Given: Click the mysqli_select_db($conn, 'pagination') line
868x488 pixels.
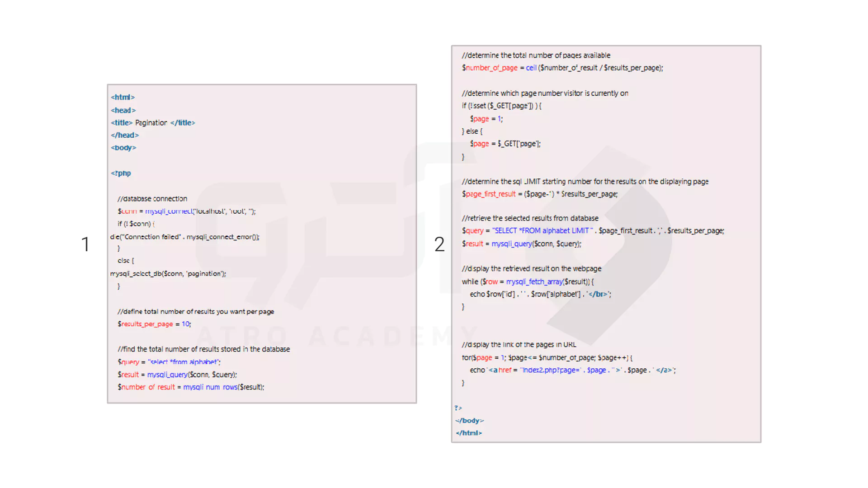Looking at the screenshot, I should (168, 274).
